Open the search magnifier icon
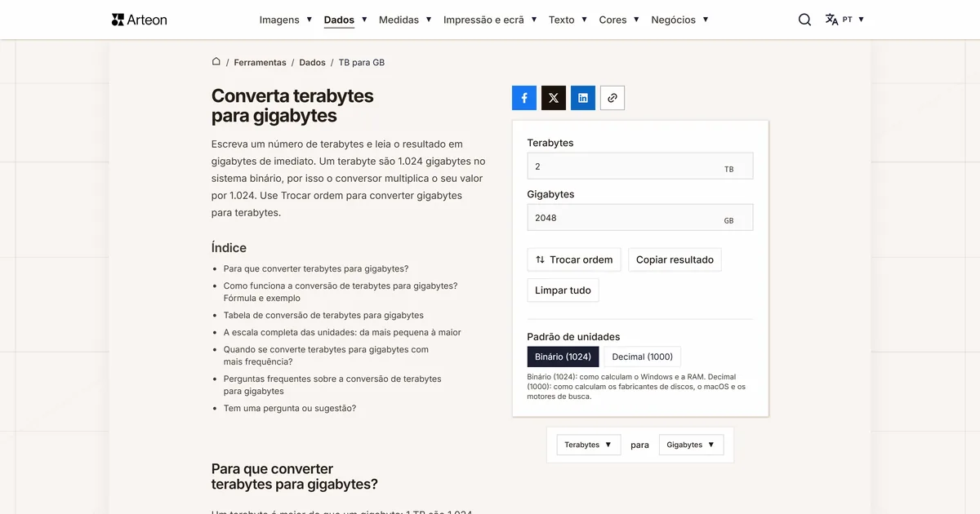This screenshot has width=980, height=514. [804, 20]
